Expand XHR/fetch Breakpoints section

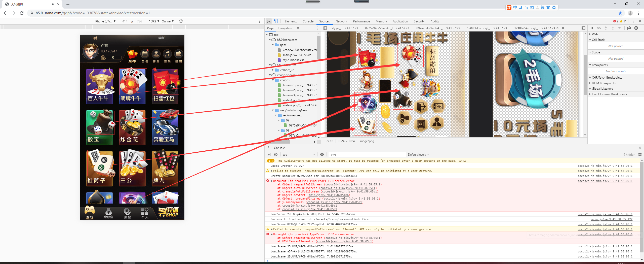coord(616,77)
